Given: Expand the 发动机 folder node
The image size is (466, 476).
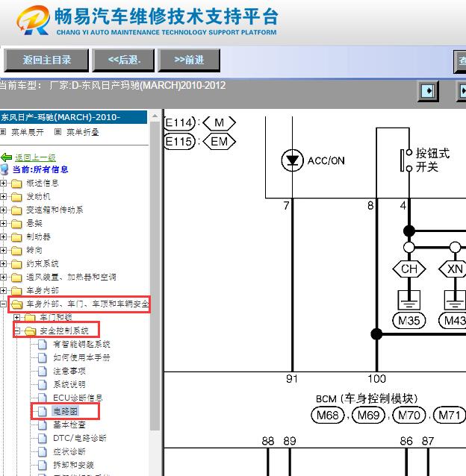Looking at the screenshot, I should 3,196.
